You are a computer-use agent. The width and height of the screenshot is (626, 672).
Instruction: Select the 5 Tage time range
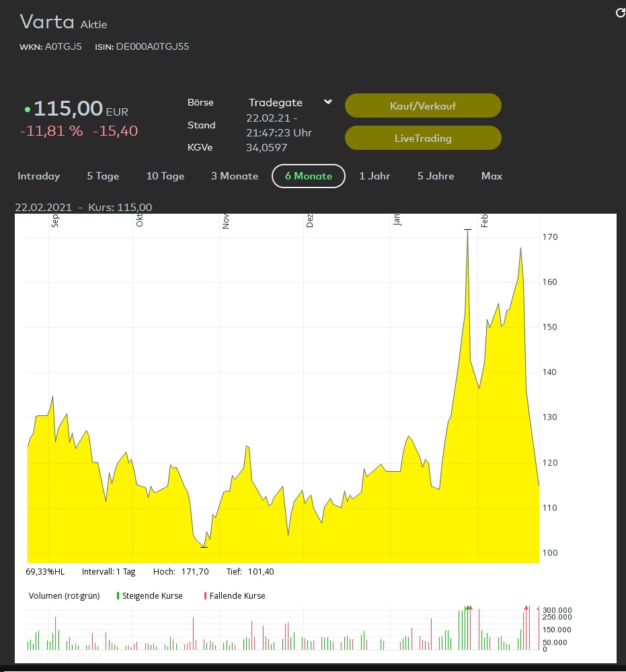(103, 176)
